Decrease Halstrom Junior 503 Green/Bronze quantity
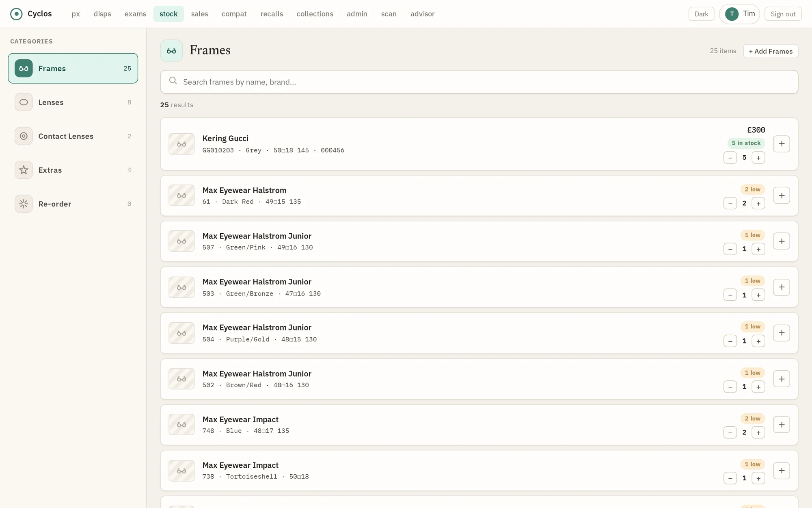Viewport: 812px width, 508px height. [730, 295]
